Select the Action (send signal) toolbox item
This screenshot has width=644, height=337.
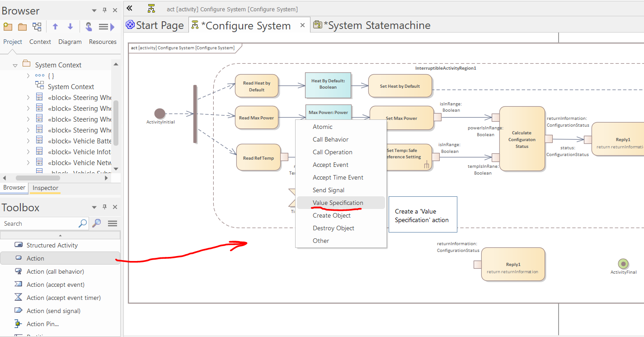point(53,311)
